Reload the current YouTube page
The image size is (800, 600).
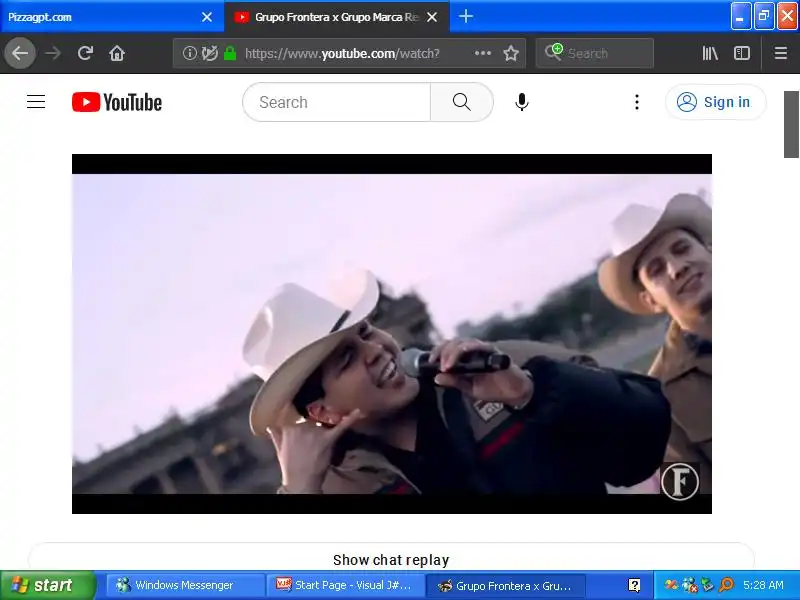85,53
